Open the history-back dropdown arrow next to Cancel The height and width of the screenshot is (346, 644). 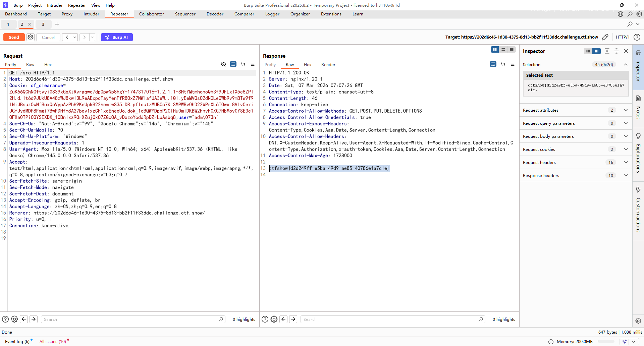point(75,37)
